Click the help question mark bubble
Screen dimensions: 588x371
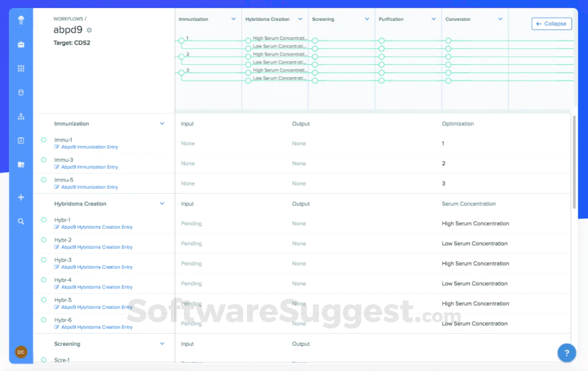[566, 353]
